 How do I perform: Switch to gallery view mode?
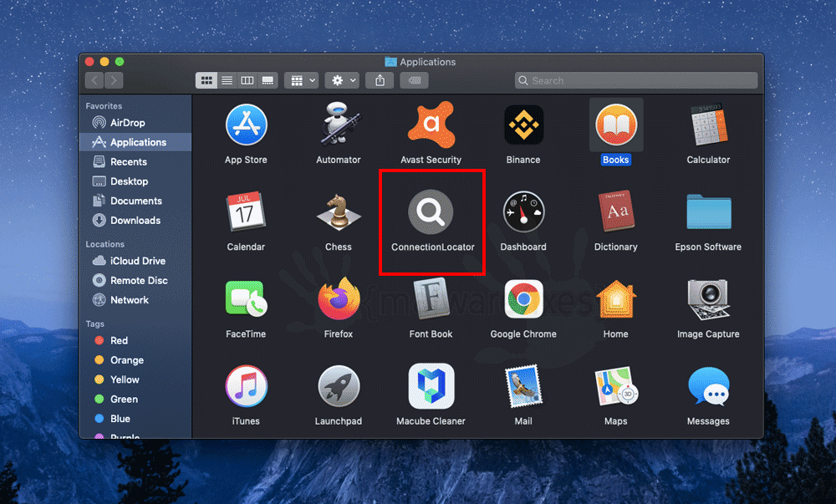(268, 80)
